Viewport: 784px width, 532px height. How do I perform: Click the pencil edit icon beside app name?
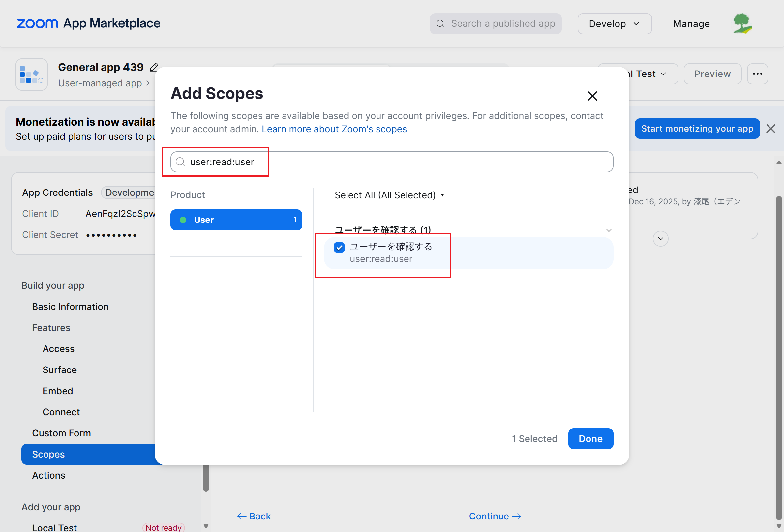[154, 67]
